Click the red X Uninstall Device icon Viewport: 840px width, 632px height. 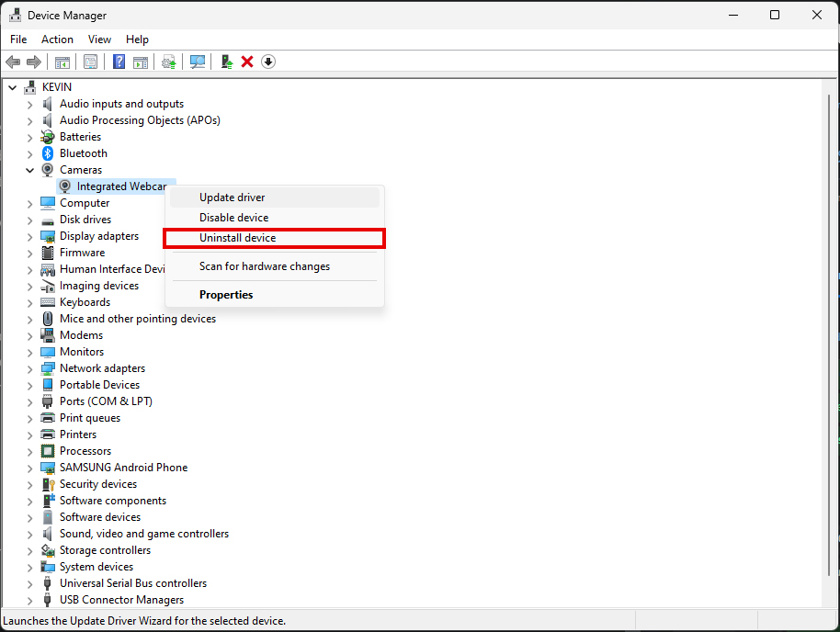click(246, 62)
